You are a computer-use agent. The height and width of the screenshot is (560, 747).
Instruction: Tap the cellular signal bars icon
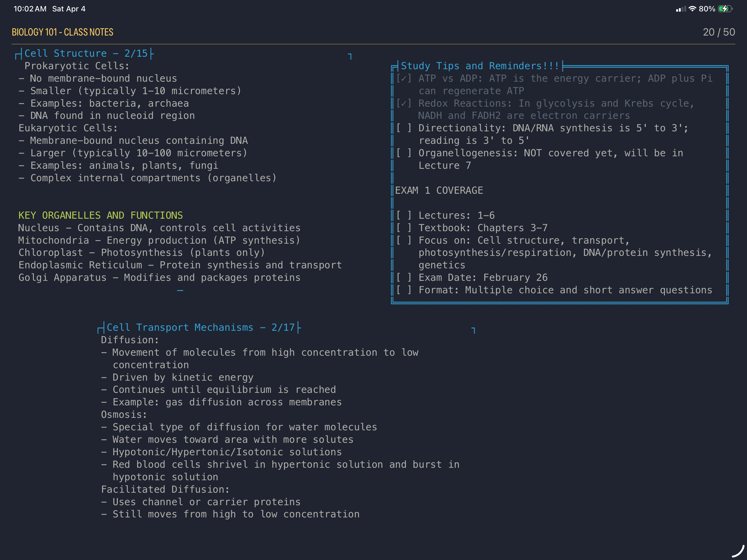[x=680, y=9]
